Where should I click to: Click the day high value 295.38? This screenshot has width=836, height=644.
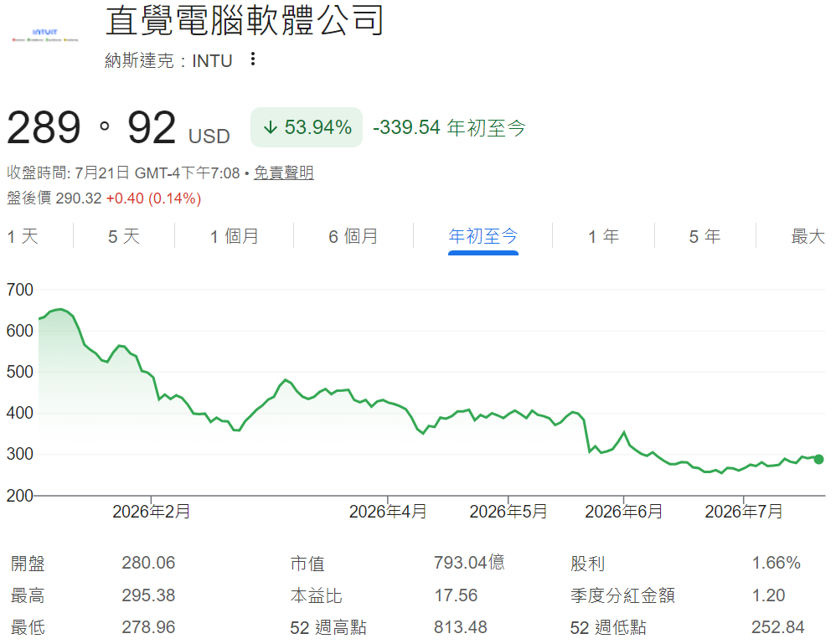148,595
